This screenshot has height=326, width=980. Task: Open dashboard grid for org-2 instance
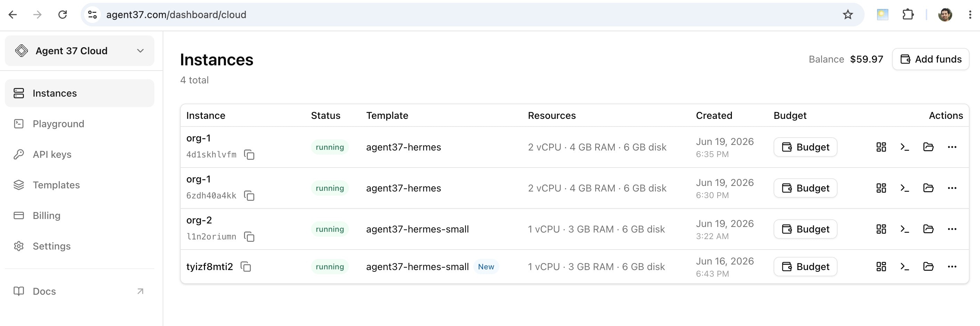[881, 229]
